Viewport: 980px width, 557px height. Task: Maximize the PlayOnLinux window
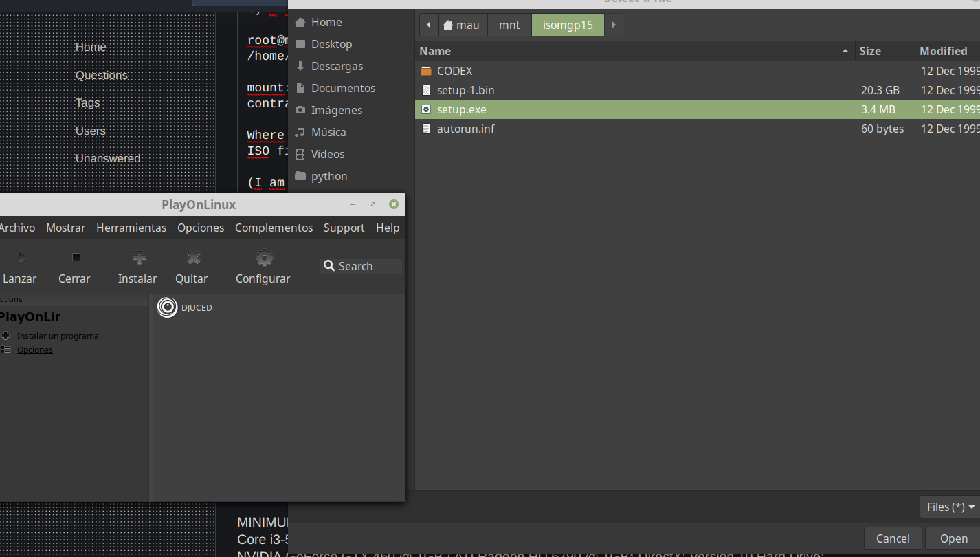(x=373, y=204)
